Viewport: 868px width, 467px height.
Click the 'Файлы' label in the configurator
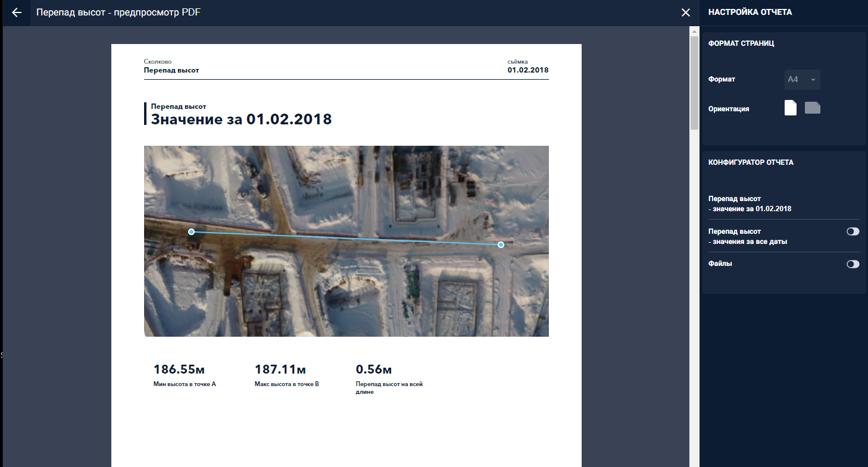click(720, 264)
